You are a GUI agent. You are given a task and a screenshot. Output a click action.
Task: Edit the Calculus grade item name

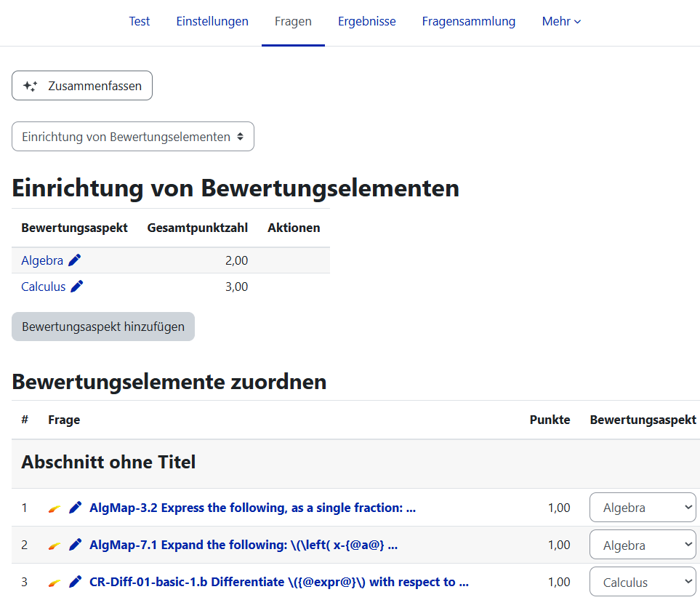point(77,287)
